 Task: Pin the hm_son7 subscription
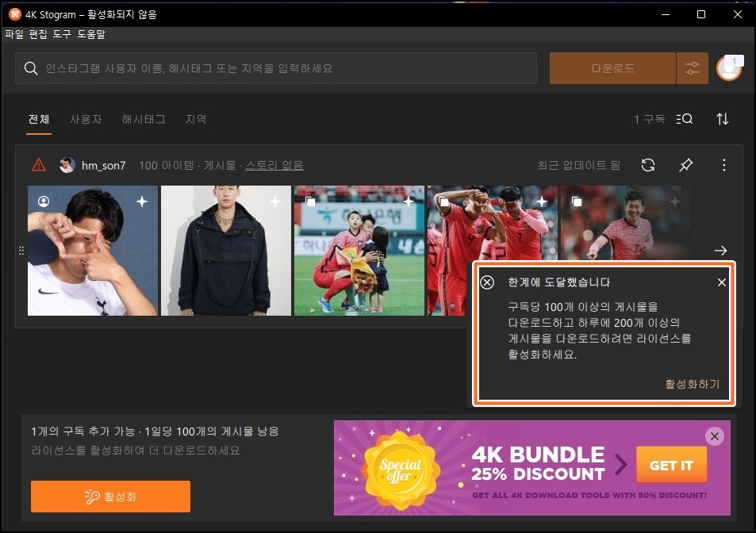tap(685, 165)
